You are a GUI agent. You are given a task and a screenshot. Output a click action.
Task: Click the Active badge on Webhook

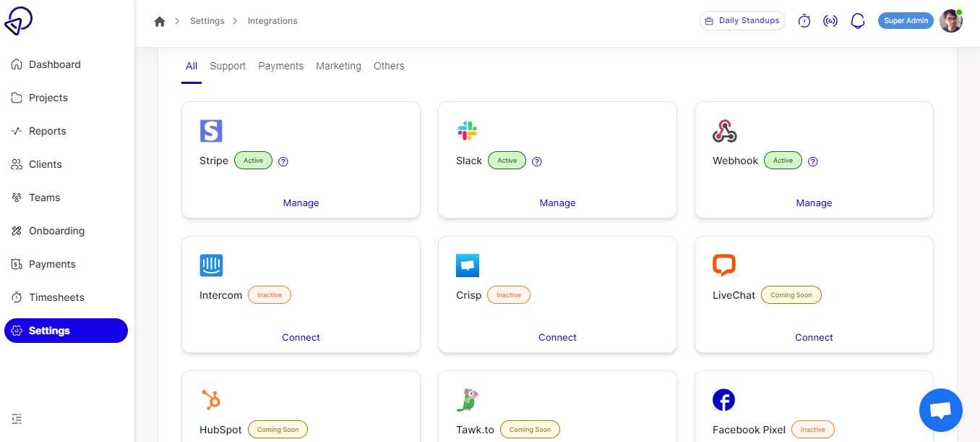click(x=783, y=161)
